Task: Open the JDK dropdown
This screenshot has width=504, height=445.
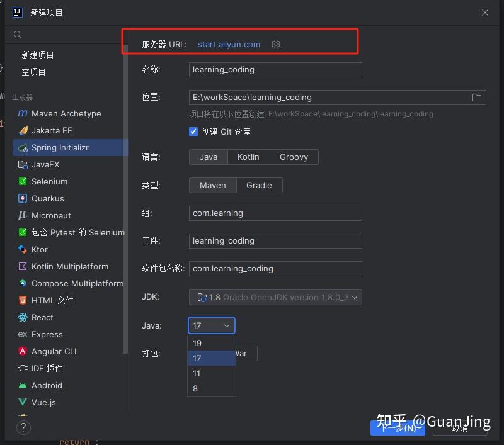Action: point(275,296)
